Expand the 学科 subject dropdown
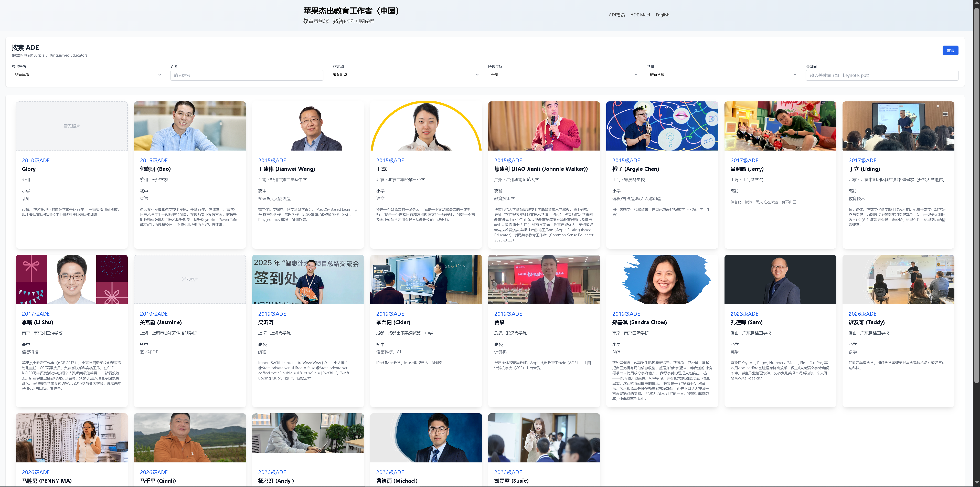Screen dimensions: 980x487 (722, 75)
